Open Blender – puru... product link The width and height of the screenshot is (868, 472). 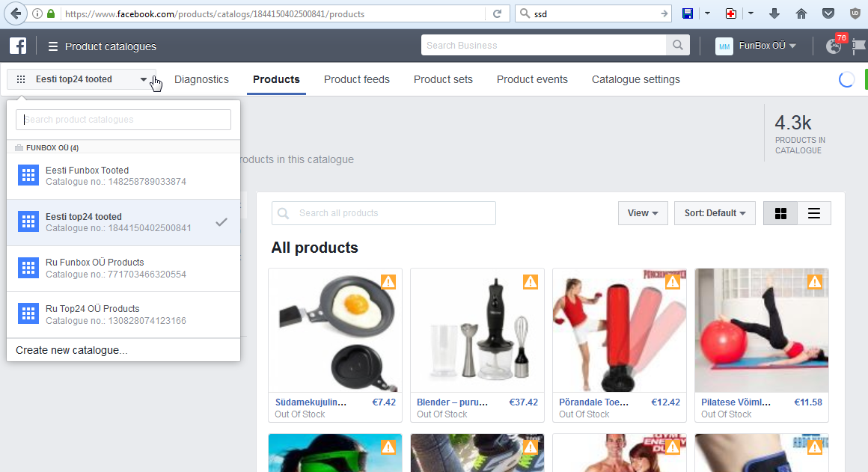[x=452, y=402]
